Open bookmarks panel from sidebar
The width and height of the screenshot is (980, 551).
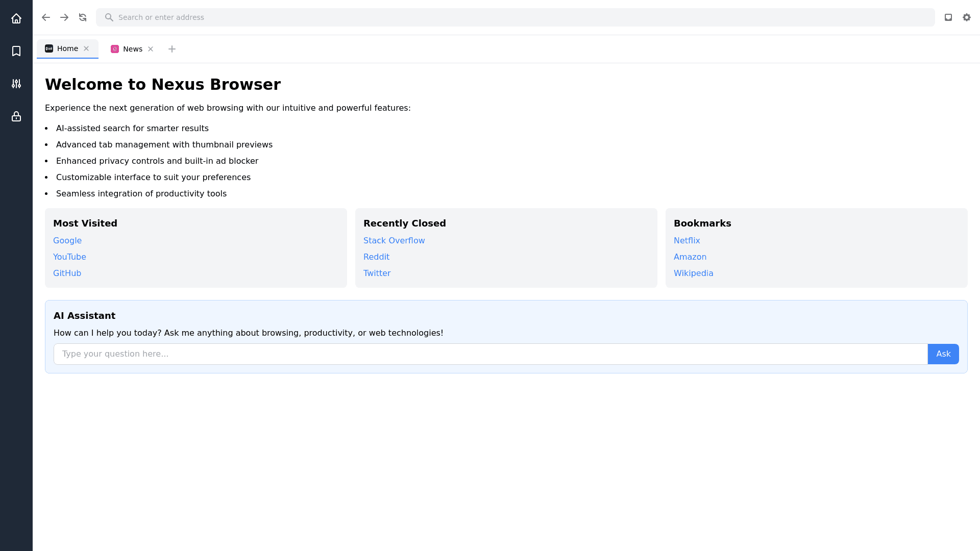(x=16, y=51)
